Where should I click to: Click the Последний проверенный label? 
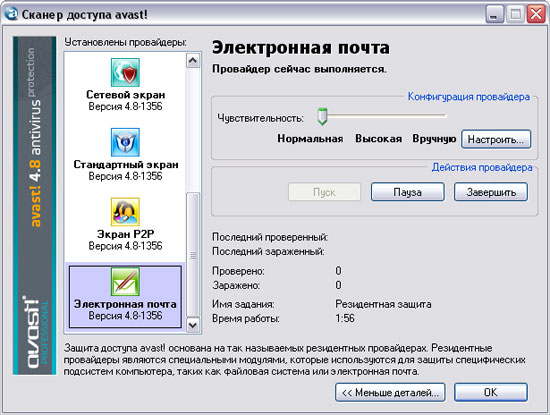[x=270, y=237]
